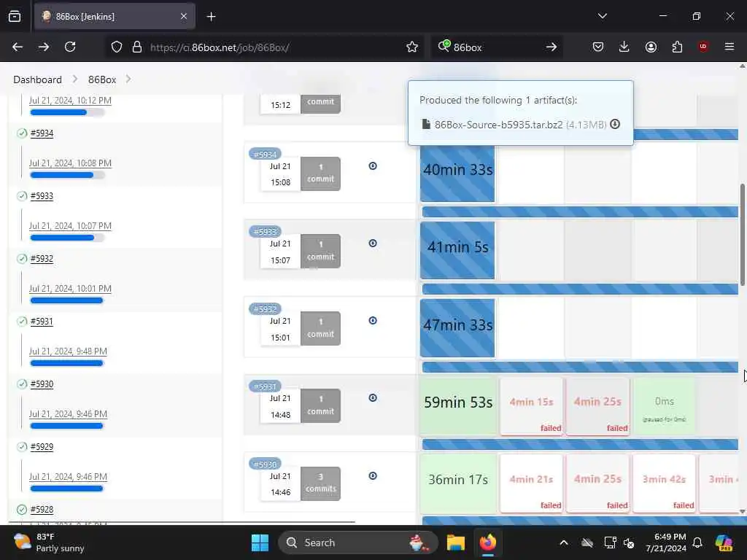Click stage view badge #5932
The width and height of the screenshot is (747, 560).
(266, 309)
